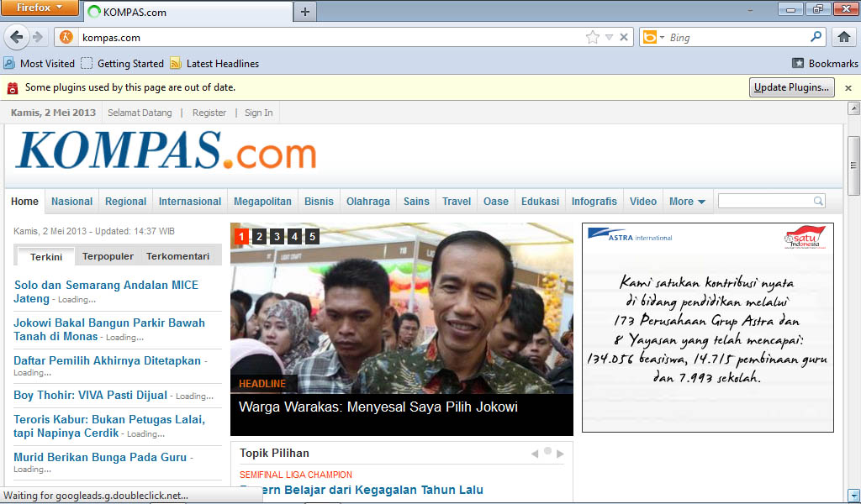This screenshot has width=861, height=504.
Task: Open the Latest Headlines feed icon
Action: (174, 63)
